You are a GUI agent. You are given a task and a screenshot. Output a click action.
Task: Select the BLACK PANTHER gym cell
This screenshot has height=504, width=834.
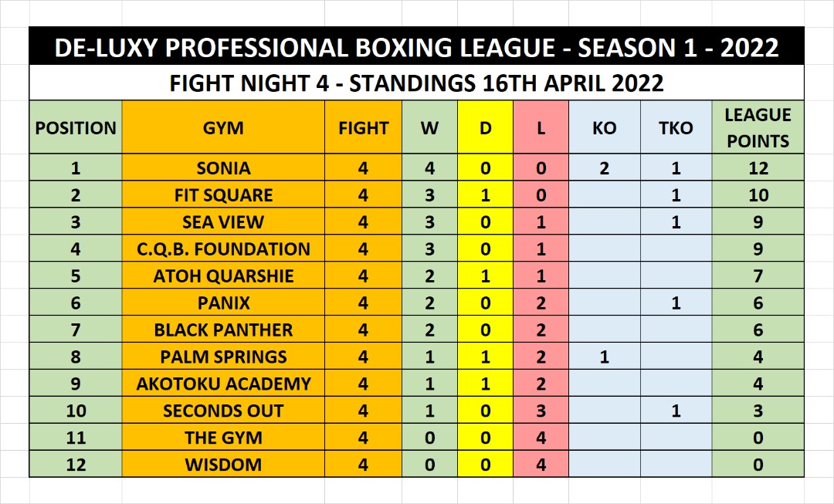tap(223, 330)
